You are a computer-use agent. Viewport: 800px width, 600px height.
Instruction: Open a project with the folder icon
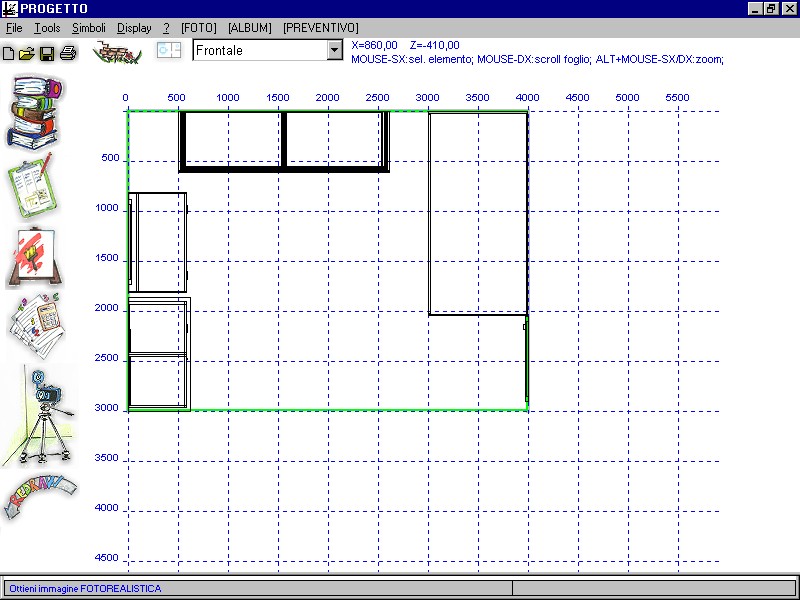pos(27,53)
